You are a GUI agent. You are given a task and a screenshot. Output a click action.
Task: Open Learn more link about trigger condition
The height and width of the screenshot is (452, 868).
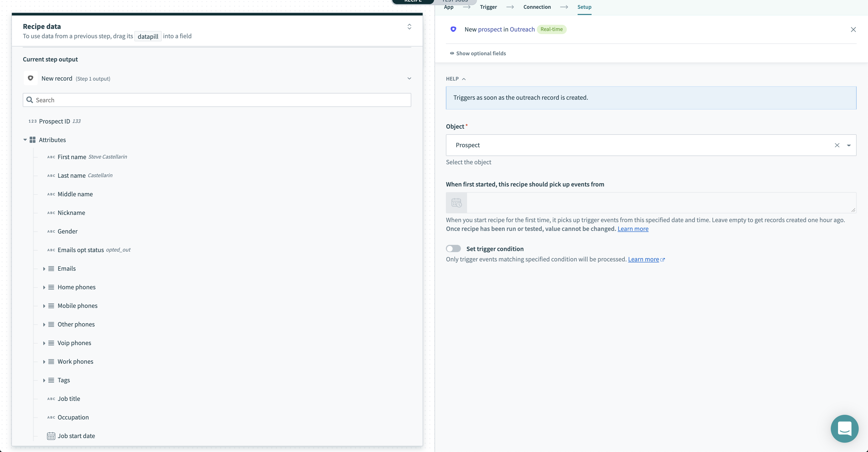pos(643,259)
